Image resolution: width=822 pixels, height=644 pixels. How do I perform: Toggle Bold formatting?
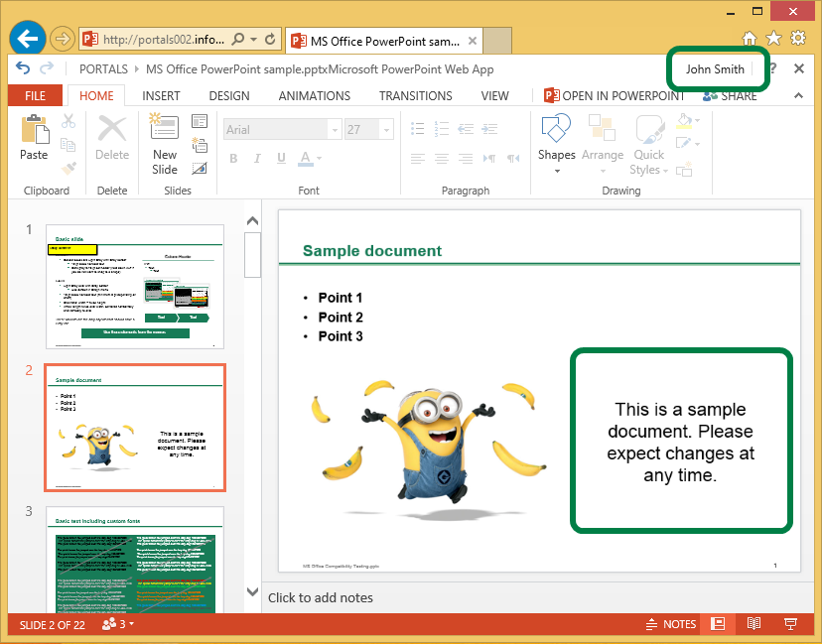coord(233,158)
